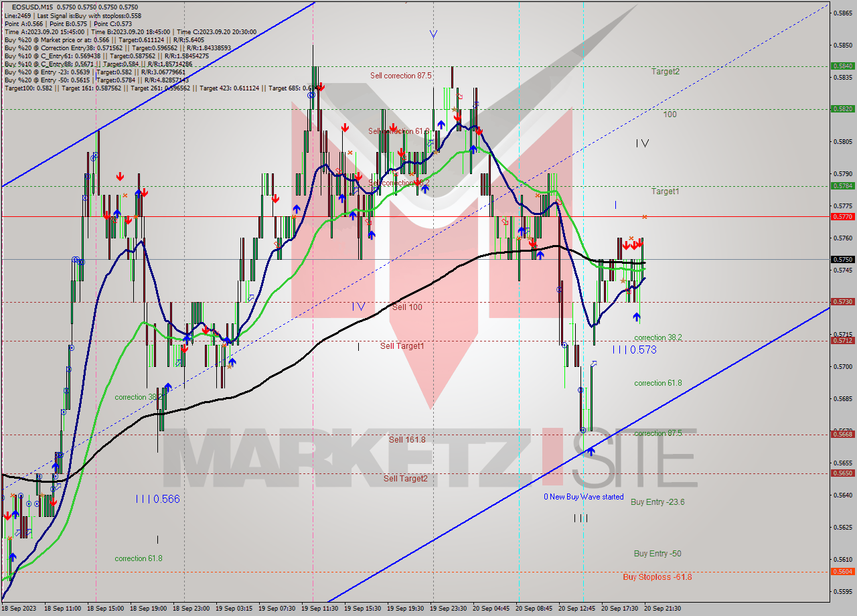Click '20 Sep 08:45' on time axis
The image size is (857, 616).
click(534, 609)
